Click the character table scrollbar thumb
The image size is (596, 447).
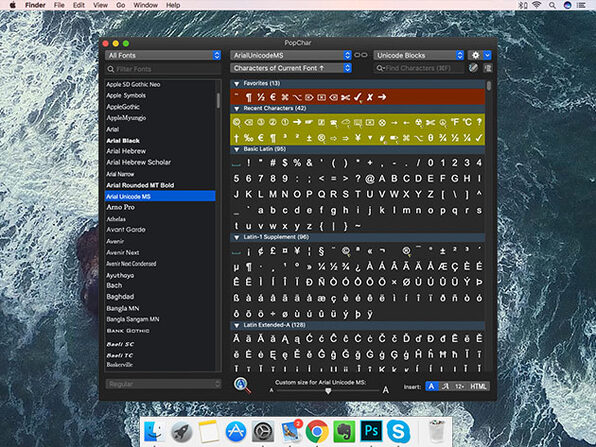coord(488,86)
